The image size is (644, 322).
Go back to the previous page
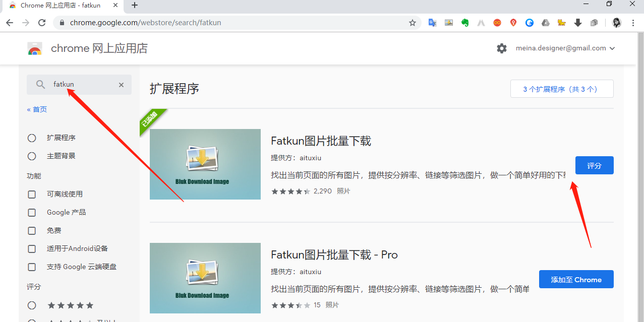click(10, 23)
